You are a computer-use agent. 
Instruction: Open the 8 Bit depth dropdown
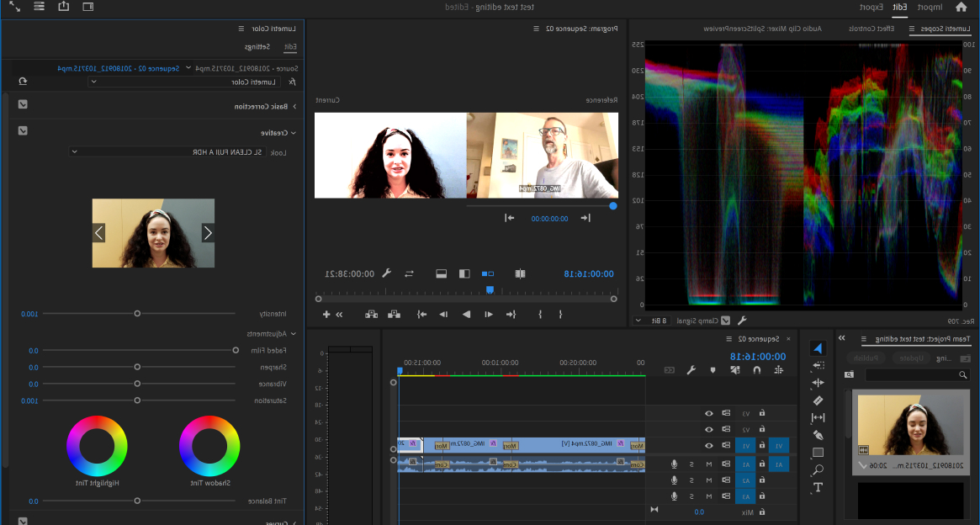pyautogui.click(x=650, y=321)
